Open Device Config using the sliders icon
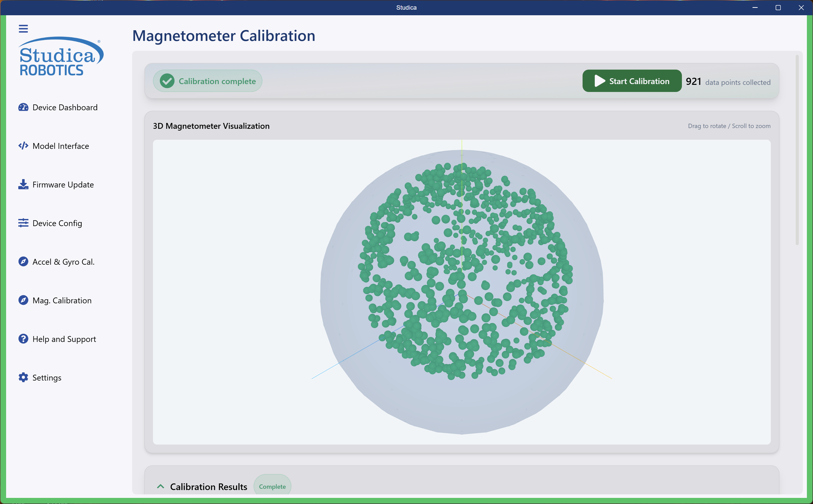 tap(23, 223)
